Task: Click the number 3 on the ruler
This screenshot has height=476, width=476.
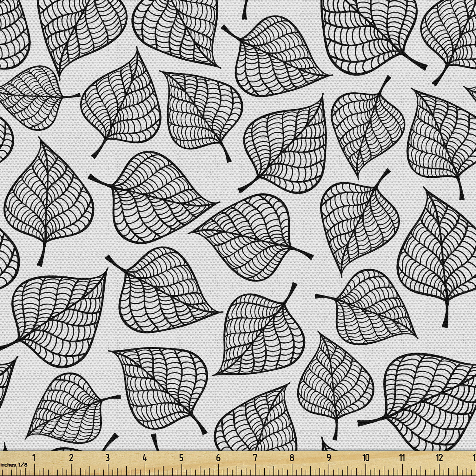Action: coord(108,458)
